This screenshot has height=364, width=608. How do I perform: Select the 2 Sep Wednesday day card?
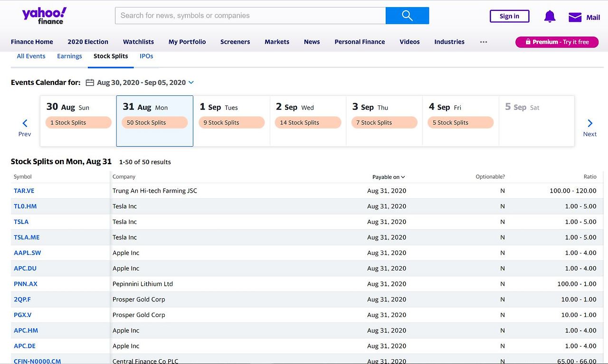click(308, 121)
